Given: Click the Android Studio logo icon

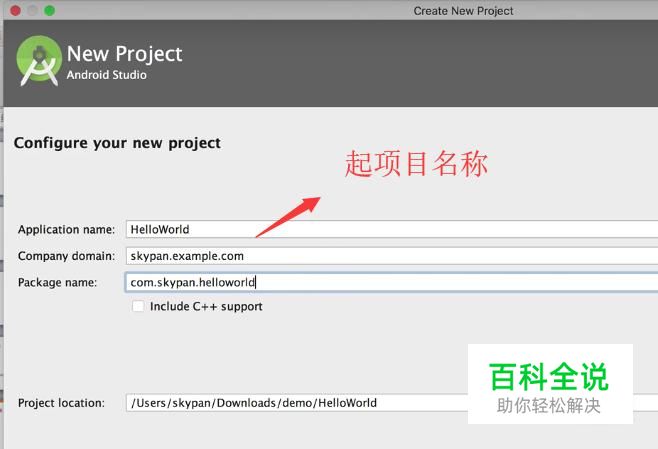Looking at the screenshot, I should (39, 61).
